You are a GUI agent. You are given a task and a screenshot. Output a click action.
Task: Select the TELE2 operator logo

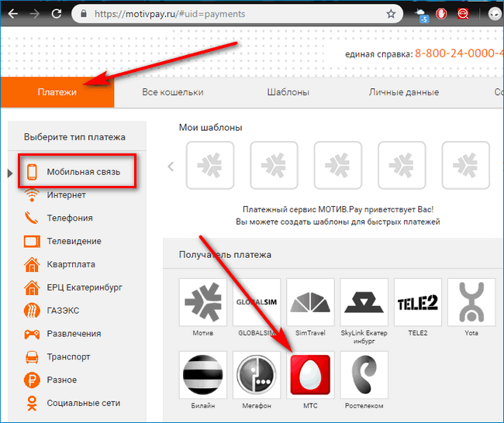[x=418, y=302]
